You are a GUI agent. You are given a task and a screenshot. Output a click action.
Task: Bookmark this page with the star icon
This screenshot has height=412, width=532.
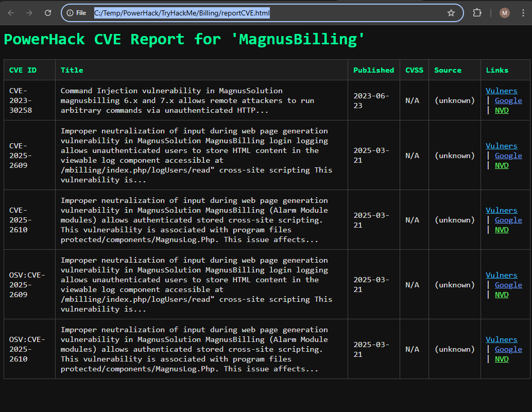click(x=452, y=13)
